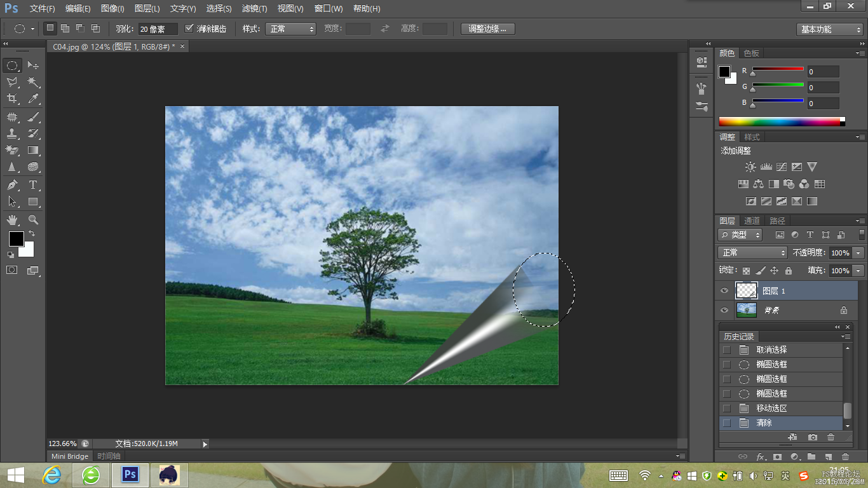This screenshot has width=868, height=488.
Task: Open the 文件(F) menu
Action: click(x=42, y=9)
